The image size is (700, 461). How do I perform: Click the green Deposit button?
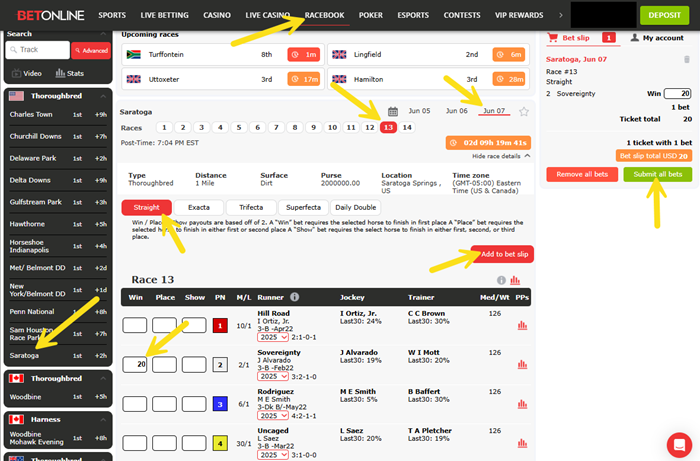click(664, 15)
